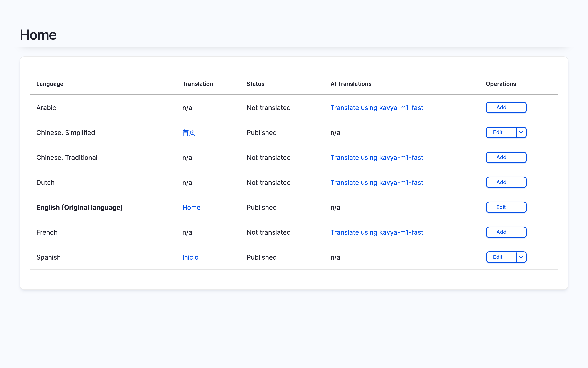Viewport: 588px width, 368px height.
Task: Select the Dutch language cell
Action: point(46,183)
